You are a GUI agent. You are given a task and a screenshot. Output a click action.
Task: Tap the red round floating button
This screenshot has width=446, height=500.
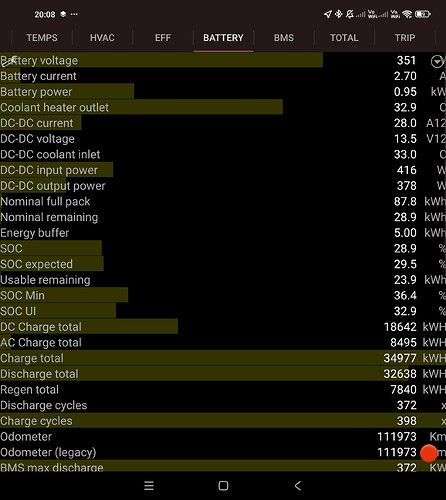[428, 453]
